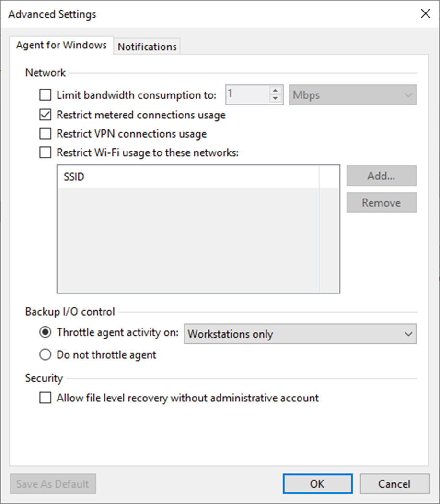Viewport: 440px width, 504px height.
Task: Remove the selected SSID network
Action: 381,203
